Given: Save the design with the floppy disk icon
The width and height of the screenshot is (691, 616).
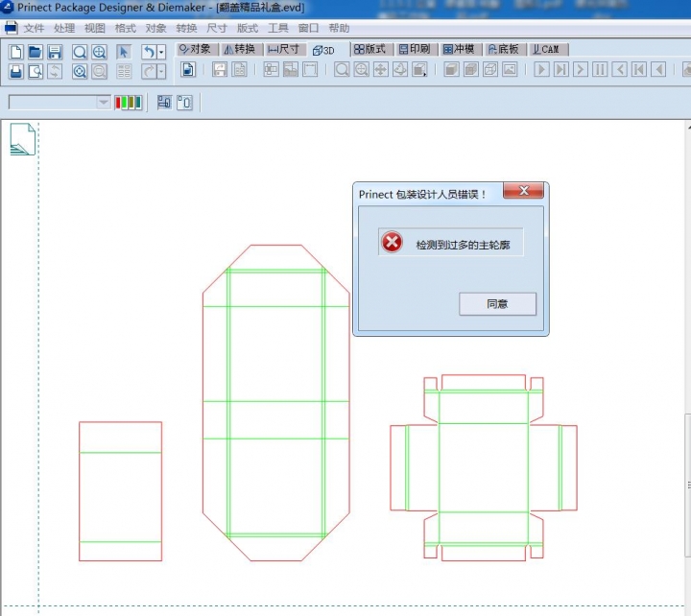Looking at the screenshot, I should point(55,52).
